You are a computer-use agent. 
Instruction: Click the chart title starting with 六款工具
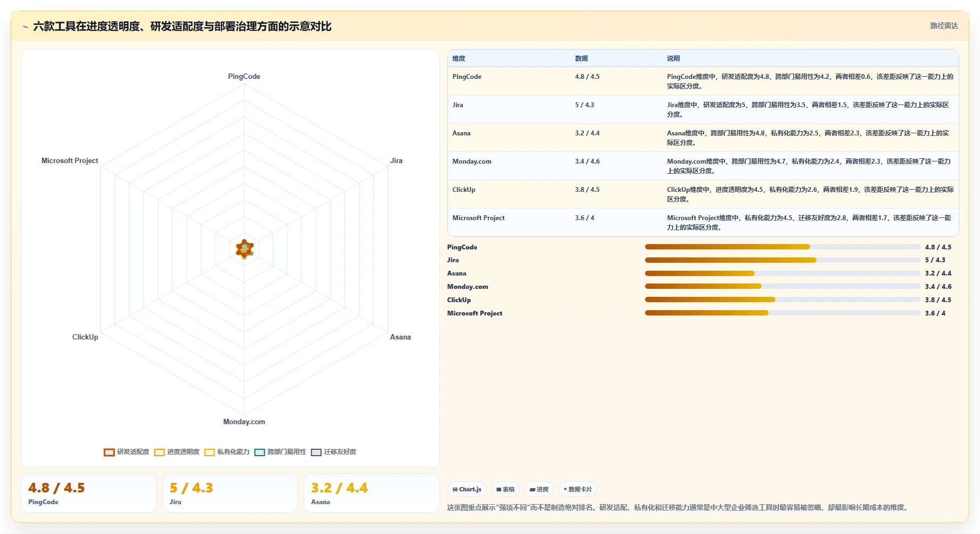[182, 26]
